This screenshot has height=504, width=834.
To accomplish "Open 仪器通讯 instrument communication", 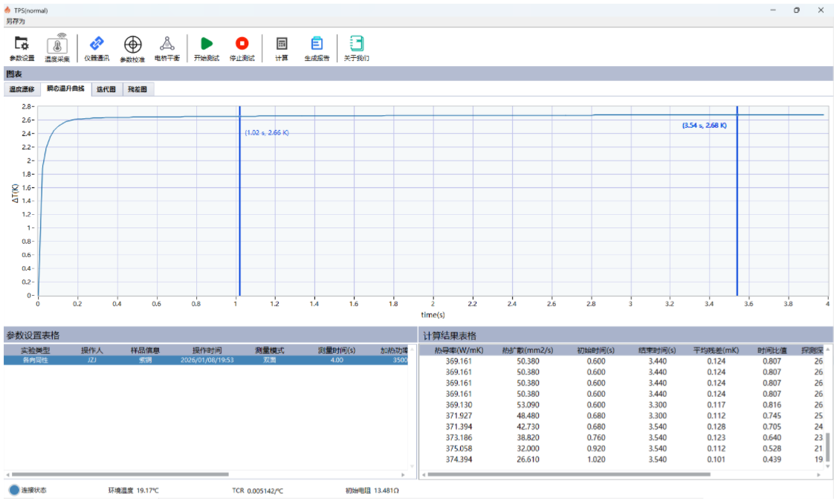I will [97, 48].
